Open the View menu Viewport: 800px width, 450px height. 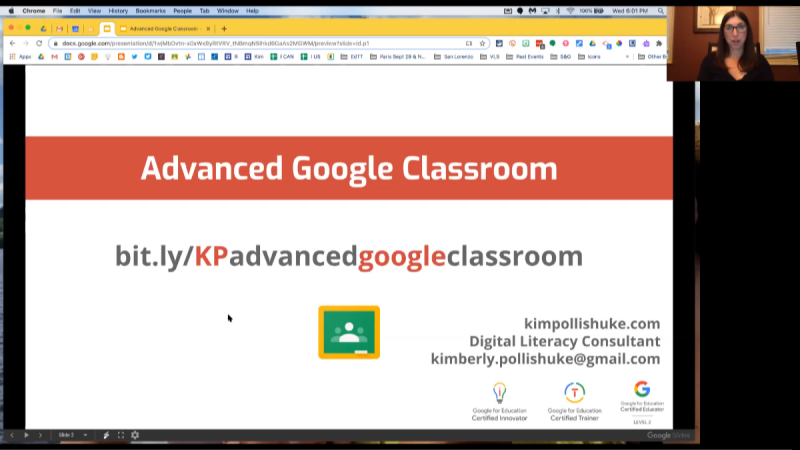(94, 11)
